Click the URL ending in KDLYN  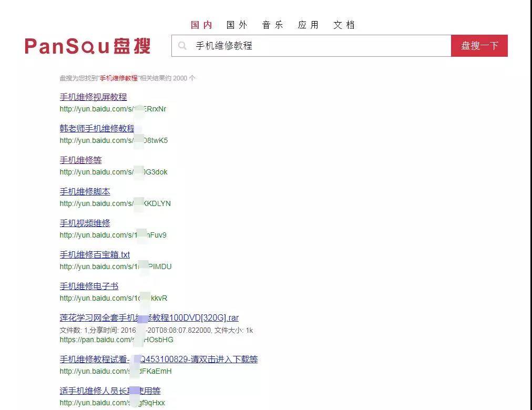115,203
